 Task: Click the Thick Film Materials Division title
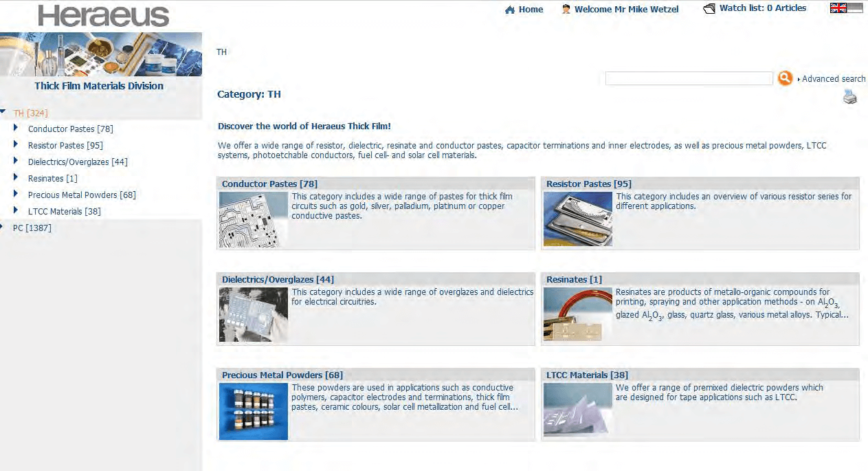click(99, 86)
